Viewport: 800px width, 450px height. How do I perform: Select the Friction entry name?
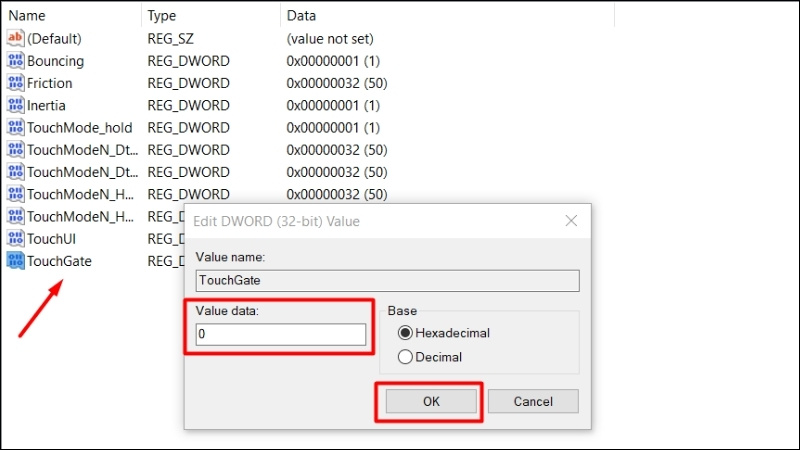coord(49,83)
